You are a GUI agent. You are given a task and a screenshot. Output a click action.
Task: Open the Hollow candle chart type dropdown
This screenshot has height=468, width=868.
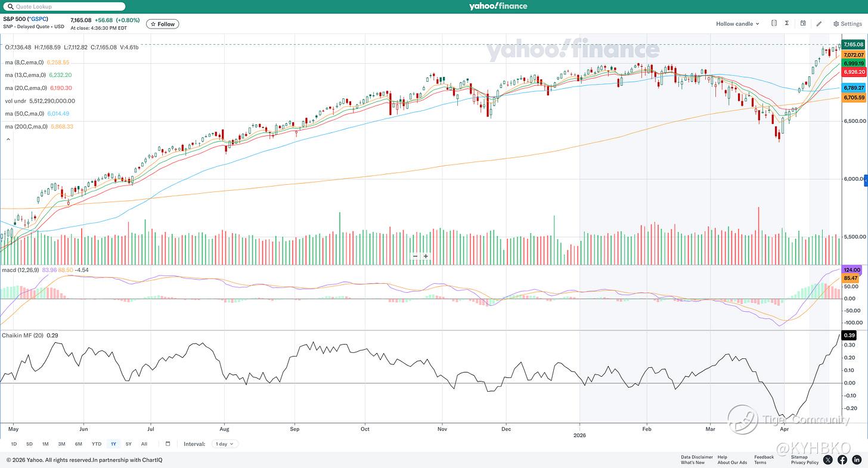click(x=738, y=24)
